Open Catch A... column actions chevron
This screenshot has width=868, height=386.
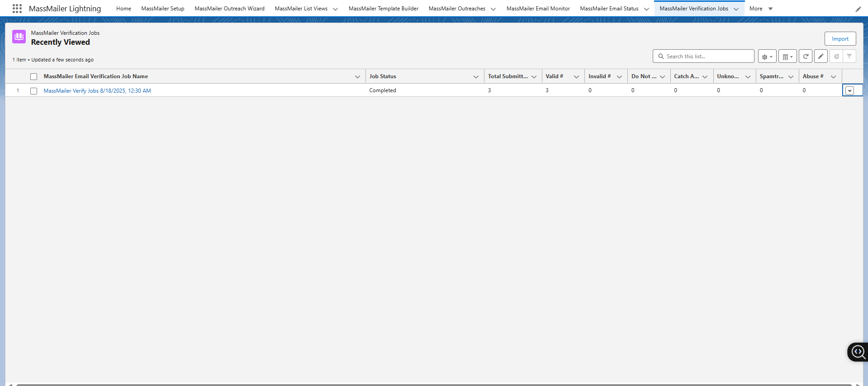(705, 77)
